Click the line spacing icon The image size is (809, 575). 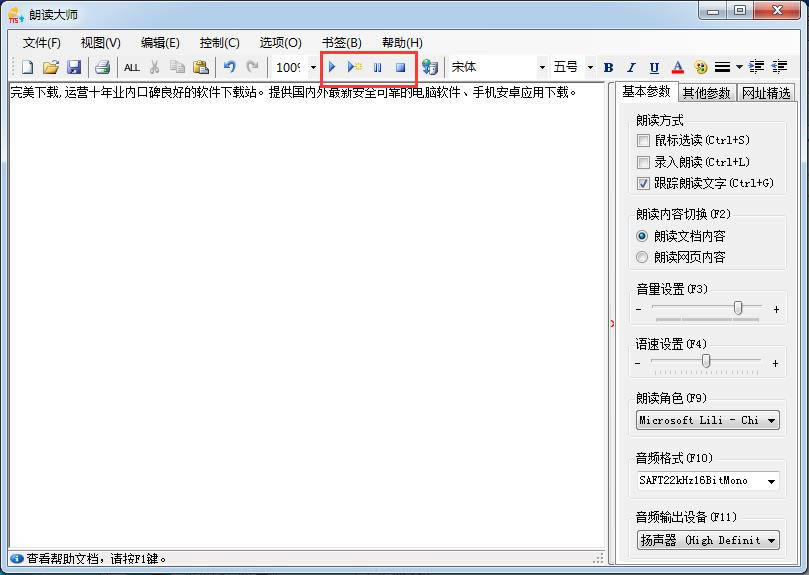[722, 67]
